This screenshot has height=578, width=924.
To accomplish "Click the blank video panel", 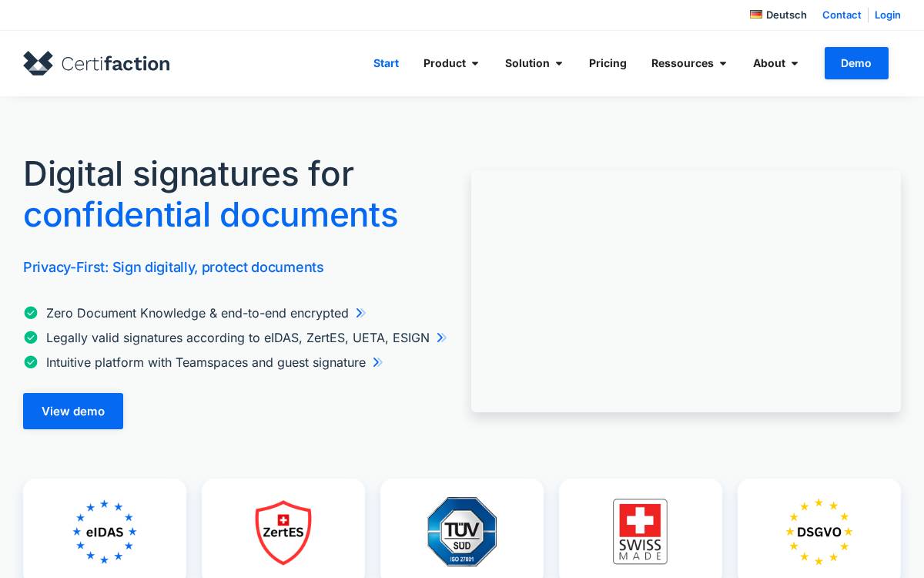I will click(x=686, y=291).
